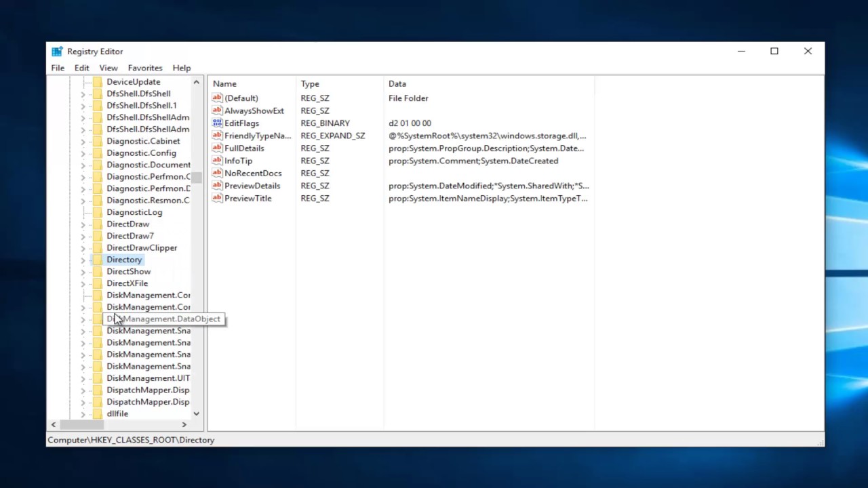Viewport: 868px width, 488px height.
Task: Click the Diagnostic.Document folder icon
Action: [97, 165]
